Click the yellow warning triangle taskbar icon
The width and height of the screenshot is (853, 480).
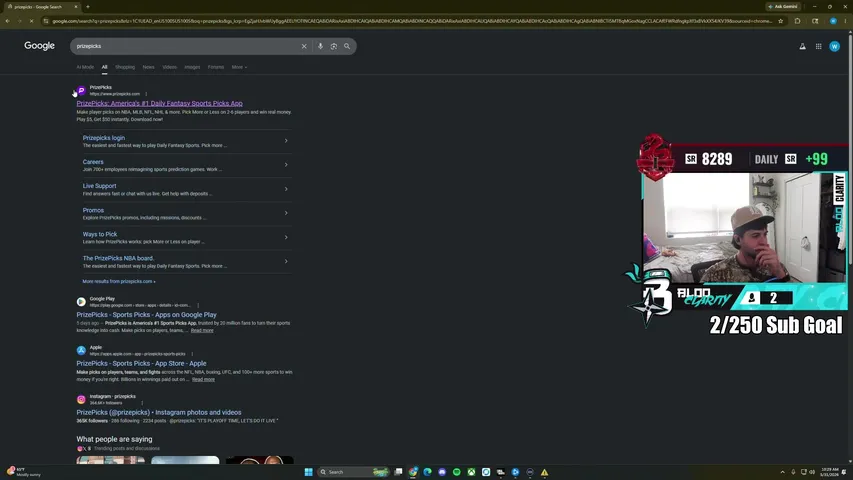tap(544, 472)
